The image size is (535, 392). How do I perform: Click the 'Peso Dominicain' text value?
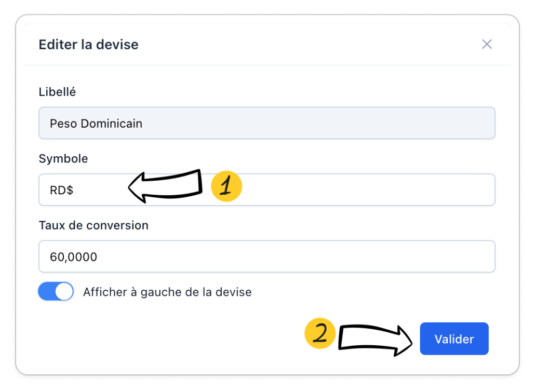pyautogui.click(x=96, y=124)
